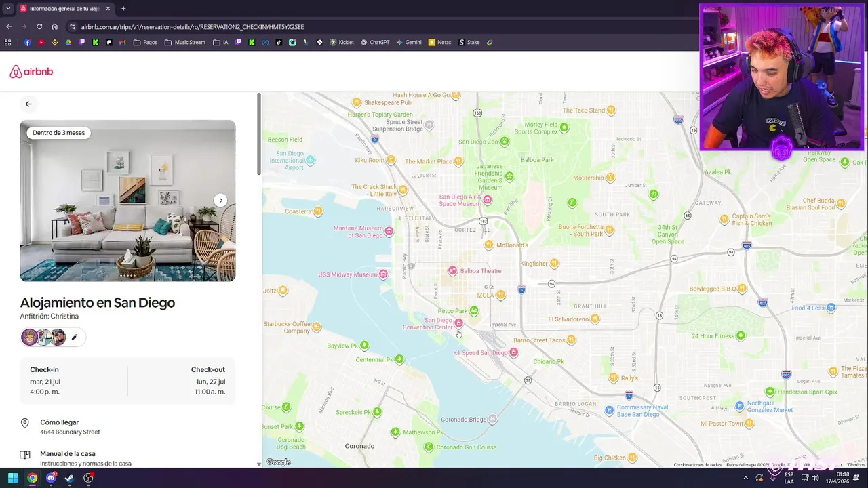Click the Starbucks Coffee Company marker
The height and width of the screenshot is (488, 868).
(317, 327)
